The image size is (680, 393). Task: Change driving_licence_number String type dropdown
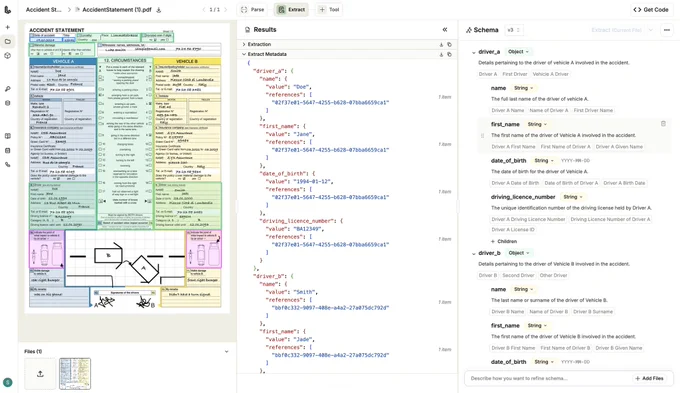tap(573, 197)
